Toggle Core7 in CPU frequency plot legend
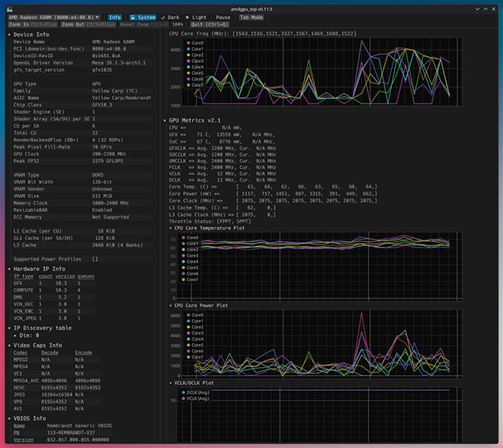Image resolution: width=503 pixels, height=448 pixels. click(194, 85)
